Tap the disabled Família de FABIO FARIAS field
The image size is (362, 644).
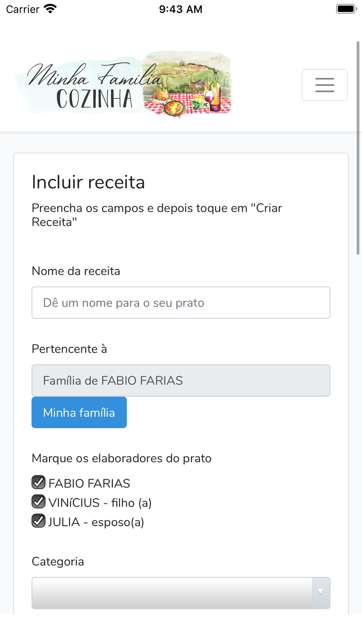181,380
